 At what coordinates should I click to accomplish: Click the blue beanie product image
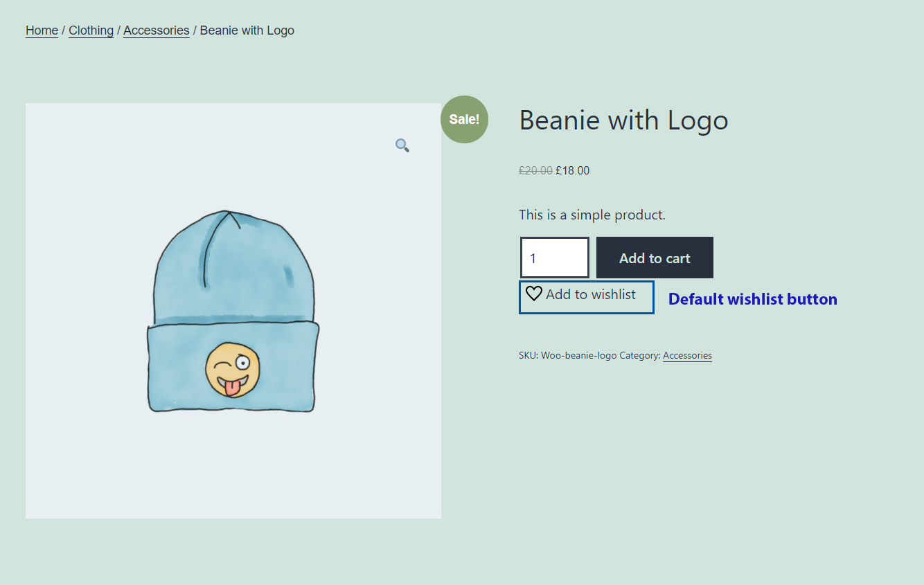(233, 311)
